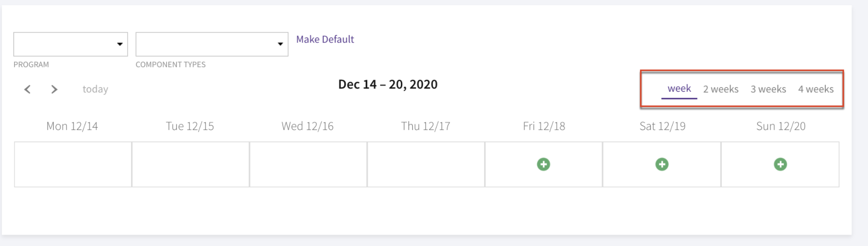
Task: Click the PROGRAM dropdown arrow
Action: (x=120, y=44)
